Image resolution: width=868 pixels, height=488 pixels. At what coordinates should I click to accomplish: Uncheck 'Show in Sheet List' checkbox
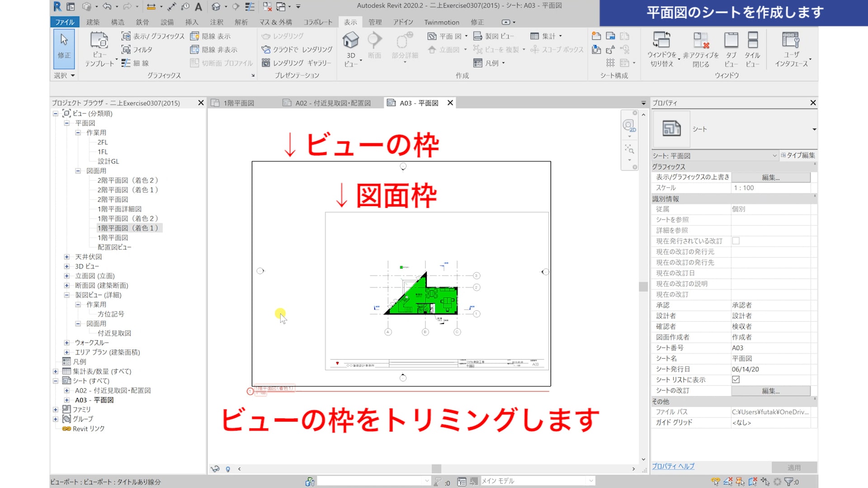click(736, 380)
